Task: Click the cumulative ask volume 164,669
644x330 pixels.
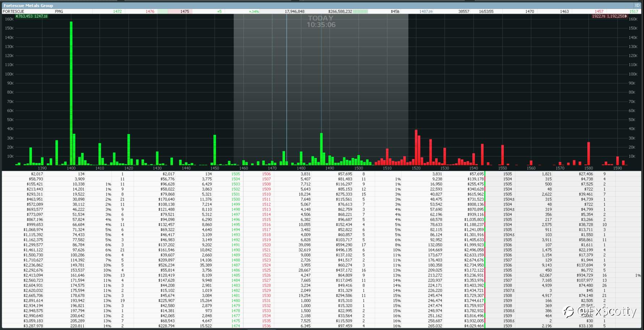Action: (x=435, y=250)
